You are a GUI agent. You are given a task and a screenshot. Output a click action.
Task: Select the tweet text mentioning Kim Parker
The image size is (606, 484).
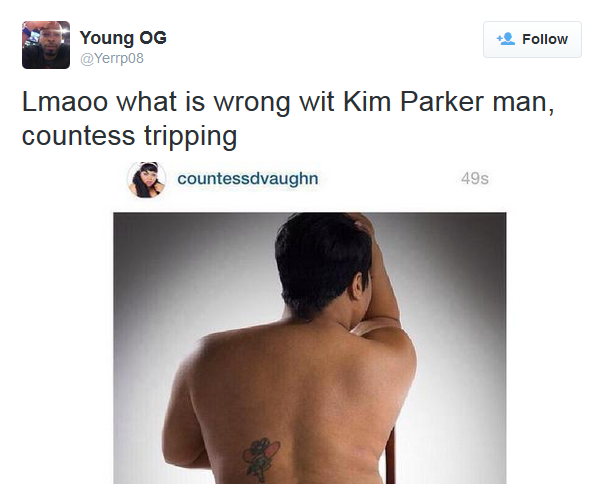point(288,119)
